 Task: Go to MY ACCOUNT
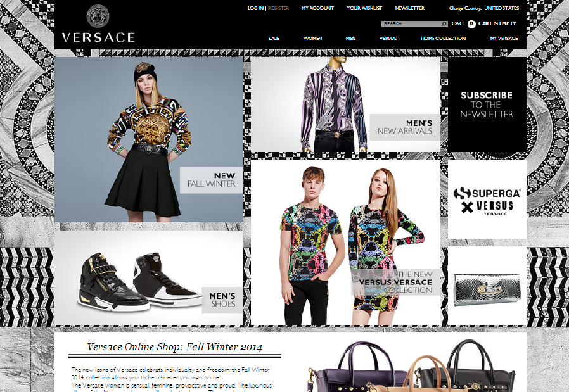click(x=317, y=8)
